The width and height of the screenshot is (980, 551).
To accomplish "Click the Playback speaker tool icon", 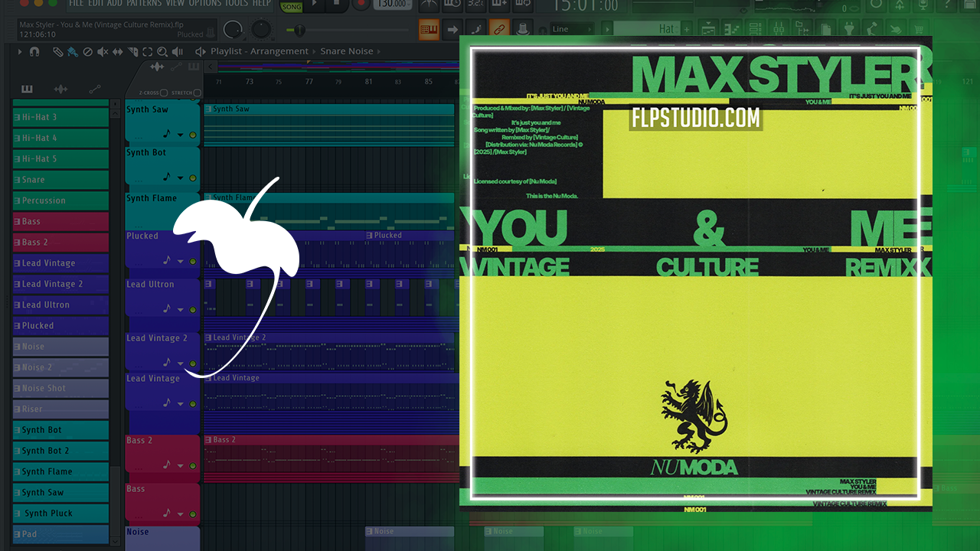I will [177, 52].
